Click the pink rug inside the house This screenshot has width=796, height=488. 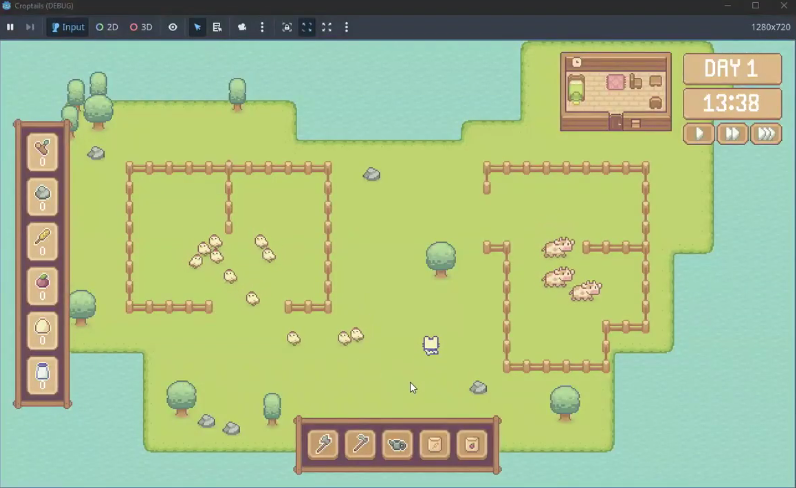pyautogui.click(x=615, y=82)
